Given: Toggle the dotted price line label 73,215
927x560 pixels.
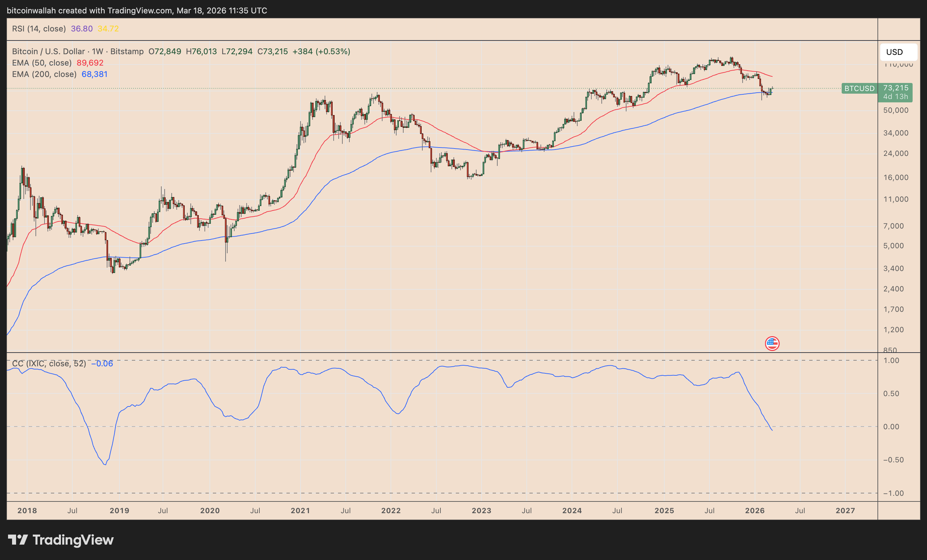Looking at the screenshot, I should (x=897, y=89).
